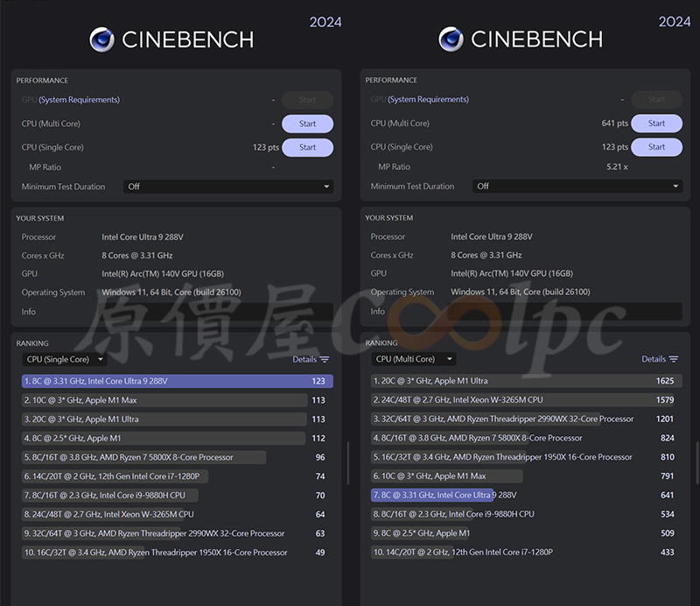Click the 5.21 x MP Ratio value
The image size is (700, 606).
[x=617, y=166]
